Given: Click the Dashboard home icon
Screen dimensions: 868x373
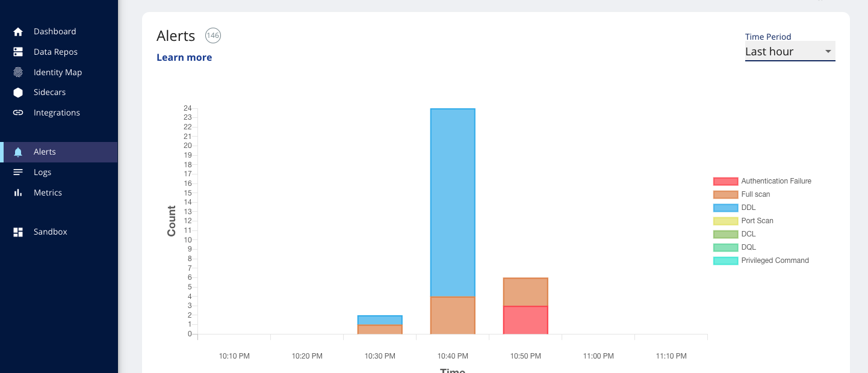Looking at the screenshot, I should pos(18,32).
